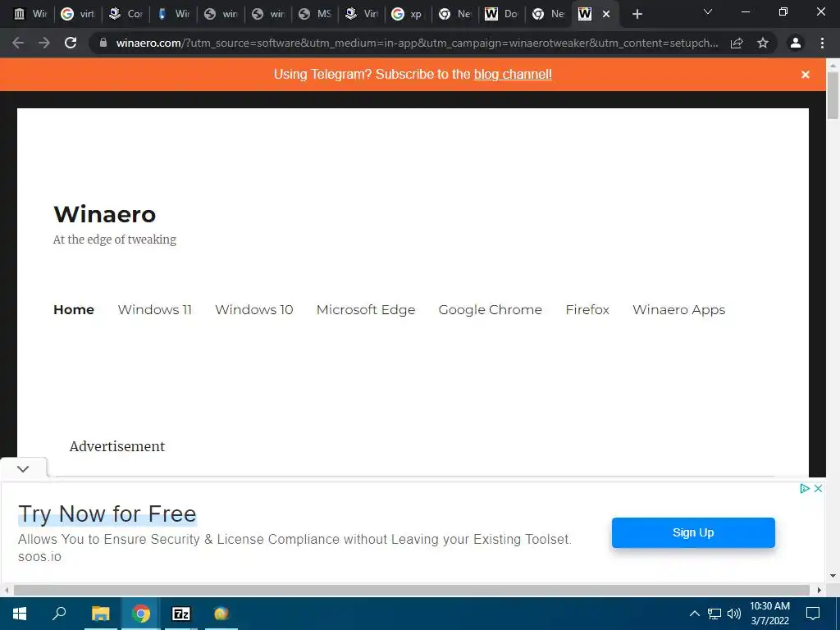The height and width of the screenshot is (630, 840).
Task: Go forward using the browser forward arrow
Action: (44, 43)
